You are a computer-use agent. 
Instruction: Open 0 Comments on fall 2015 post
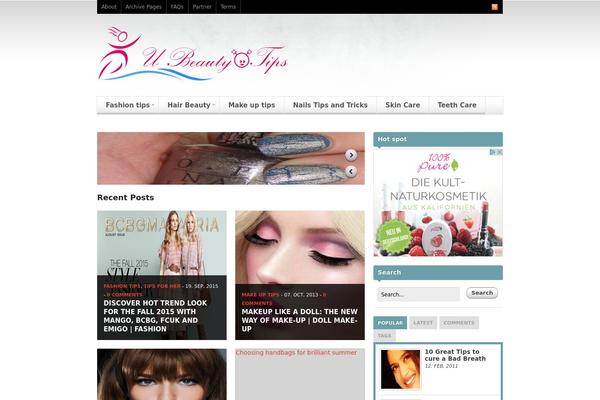[124, 295]
